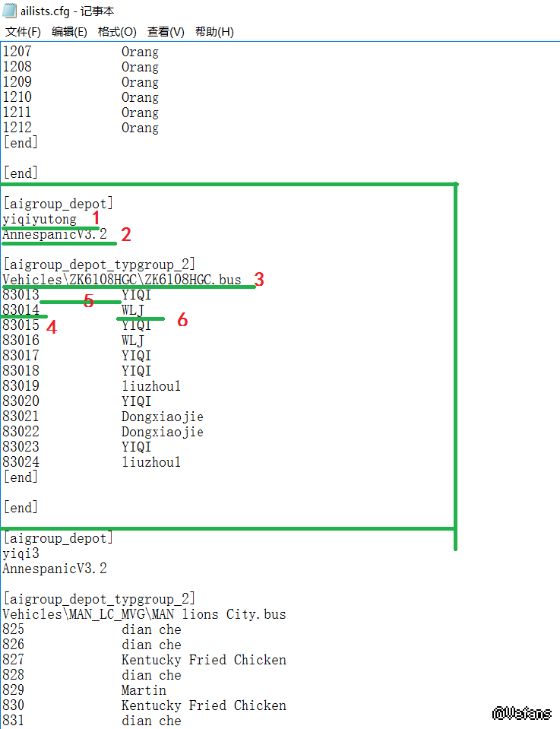
Task: Place cursor on number 1208
Action: click(x=17, y=66)
